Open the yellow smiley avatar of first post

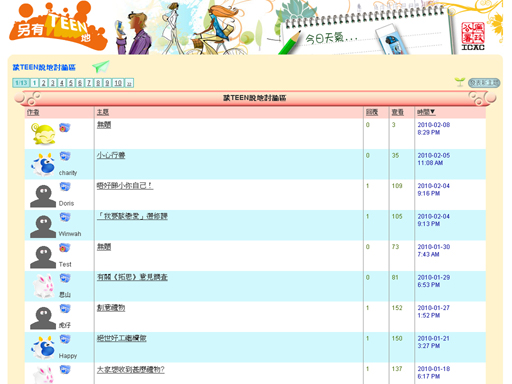(43, 134)
